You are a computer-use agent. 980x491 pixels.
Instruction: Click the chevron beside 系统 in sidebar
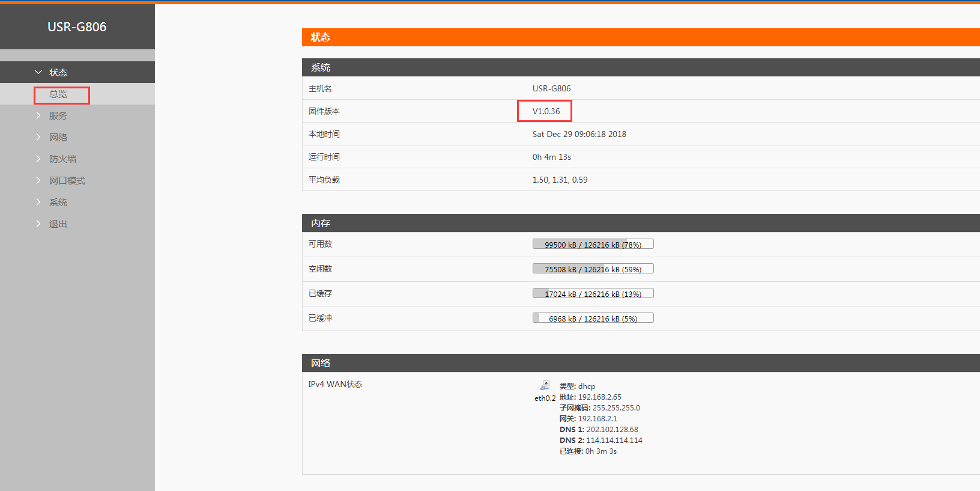[38, 202]
